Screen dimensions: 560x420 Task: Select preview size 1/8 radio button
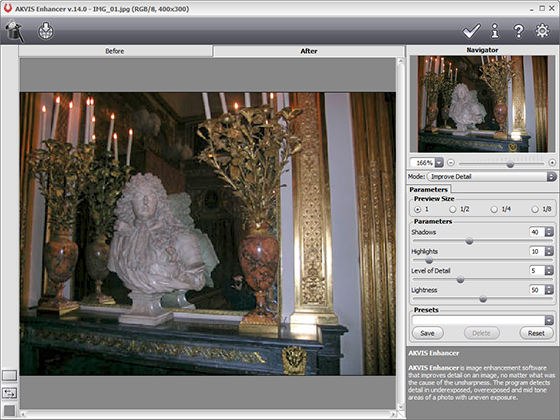click(535, 209)
